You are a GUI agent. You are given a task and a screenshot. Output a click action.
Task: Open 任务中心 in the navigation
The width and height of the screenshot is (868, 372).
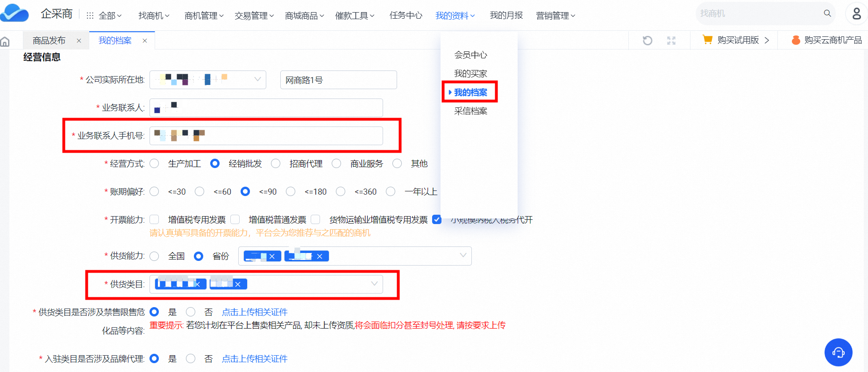pos(406,15)
